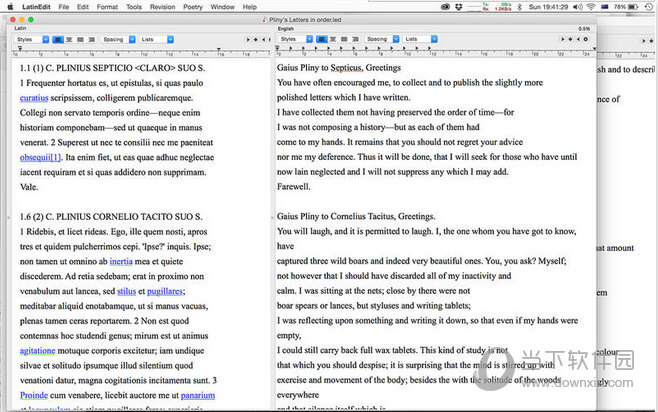Screen dimensions: 658x412
Task: Click left-pointing tab-stop arrow in the English toolbar
Action: [578, 39]
